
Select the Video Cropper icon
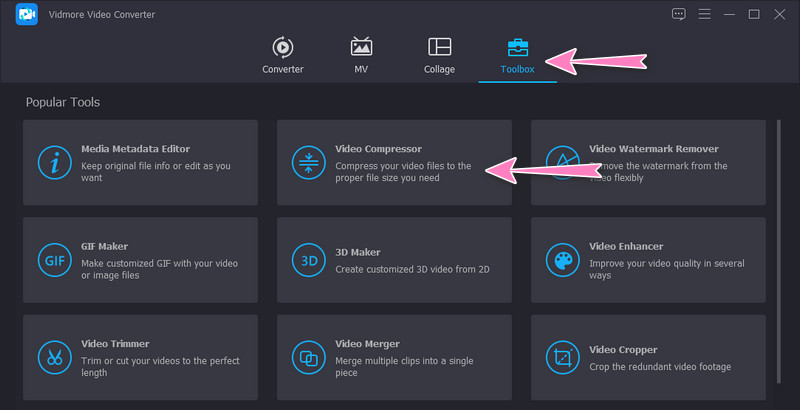561,357
